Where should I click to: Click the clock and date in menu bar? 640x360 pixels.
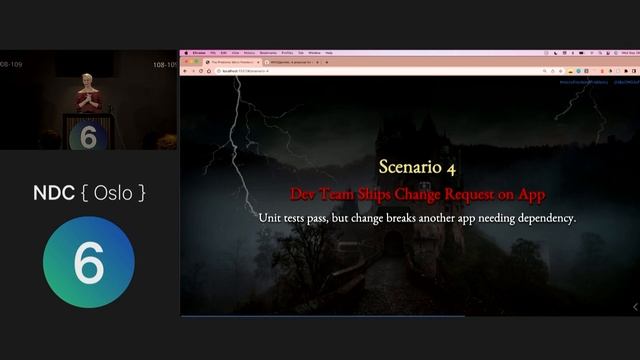[x=631, y=53]
